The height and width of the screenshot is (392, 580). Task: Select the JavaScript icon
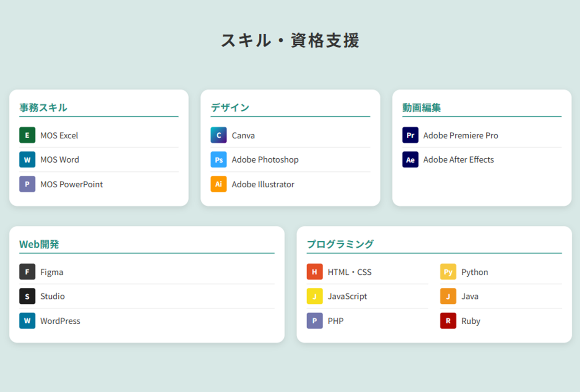314,296
